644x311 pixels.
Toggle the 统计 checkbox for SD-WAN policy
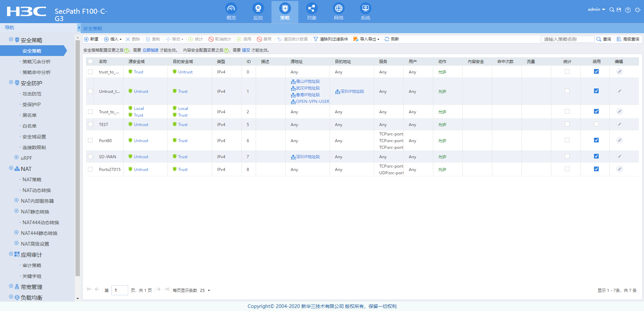pyautogui.click(x=567, y=157)
